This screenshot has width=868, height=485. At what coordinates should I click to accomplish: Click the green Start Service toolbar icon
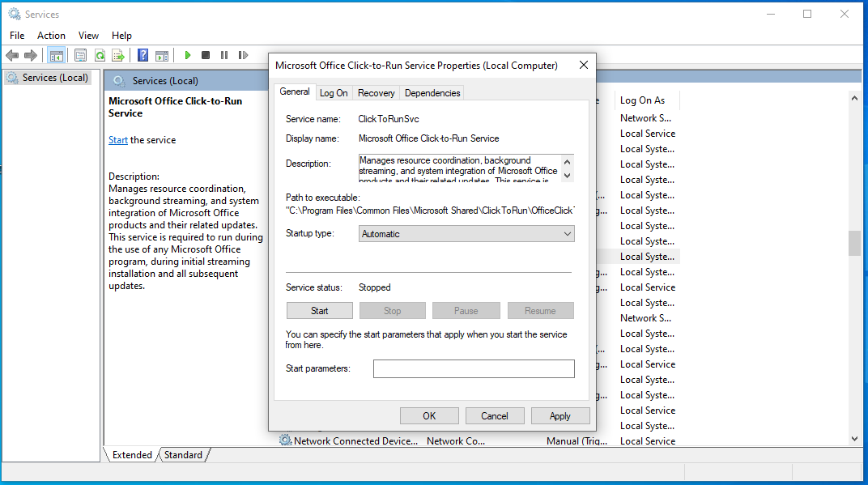coord(188,55)
